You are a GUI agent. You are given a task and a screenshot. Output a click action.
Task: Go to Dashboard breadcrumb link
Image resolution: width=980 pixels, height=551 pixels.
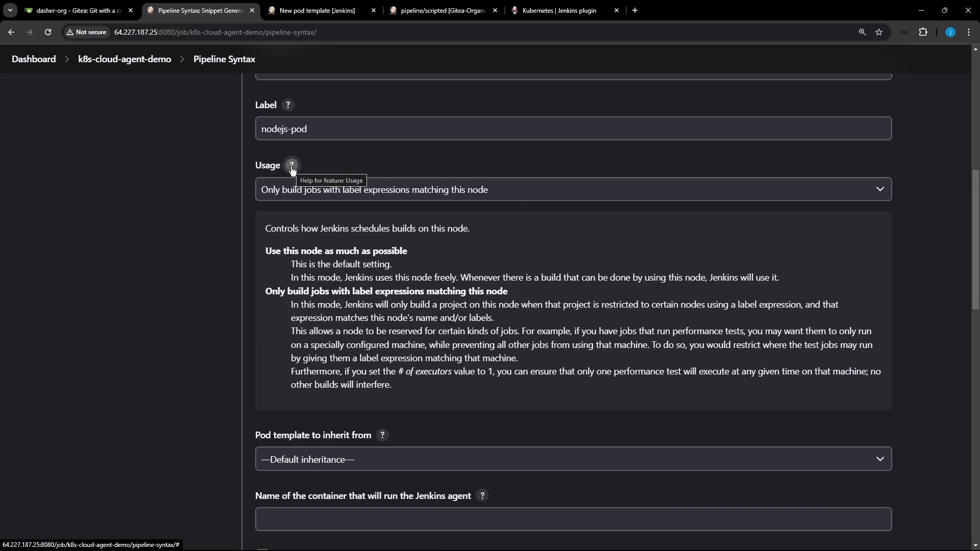(x=34, y=59)
